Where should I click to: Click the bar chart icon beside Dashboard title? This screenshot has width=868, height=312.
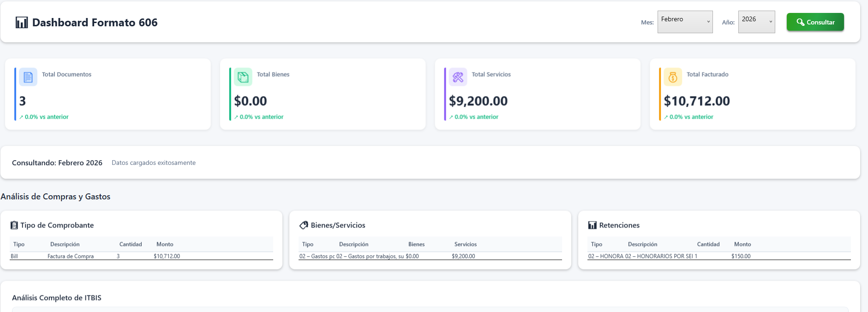pyautogui.click(x=22, y=23)
